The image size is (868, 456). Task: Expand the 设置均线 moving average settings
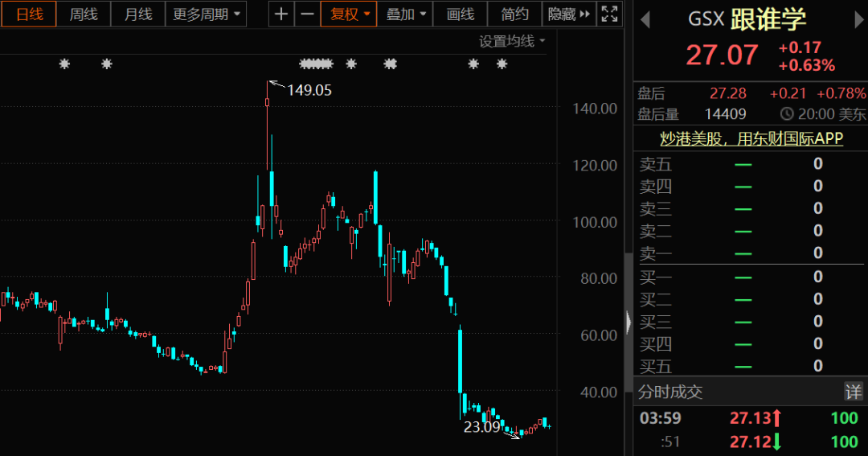point(512,41)
